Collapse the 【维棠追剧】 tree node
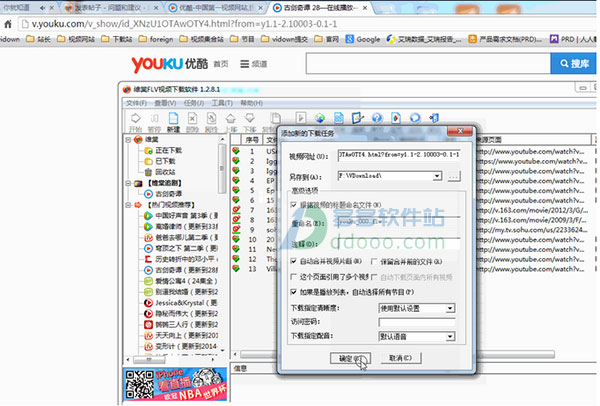The height and width of the screenshot is (406, 600). pos(129,183)
